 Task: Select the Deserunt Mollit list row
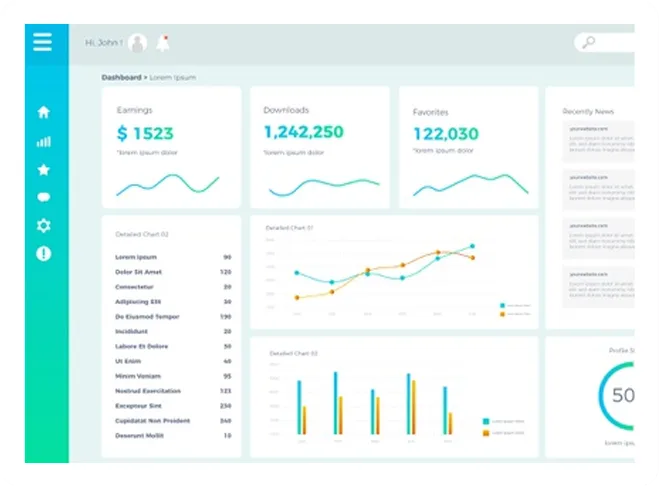pos(173,436)
